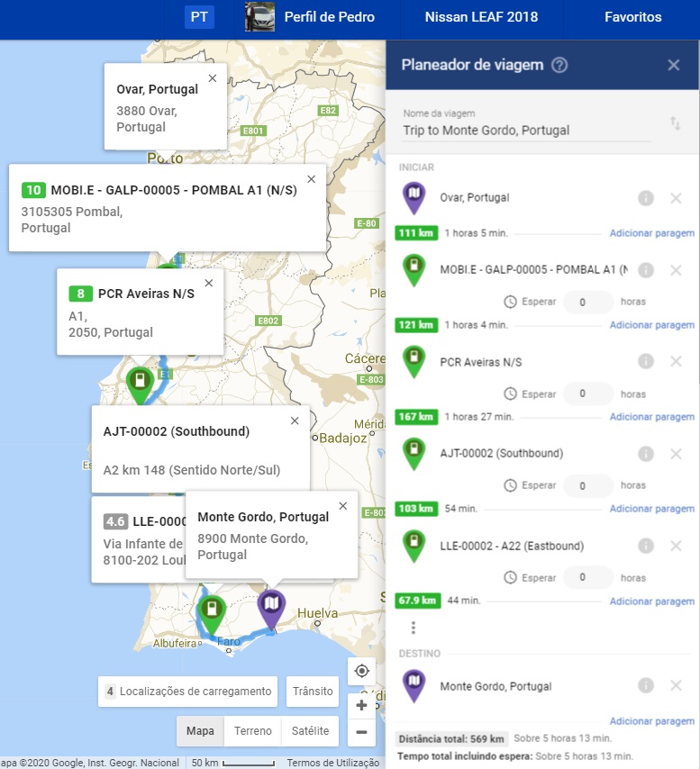
Task: Show info for MOBI.E GALP Pombal stop
Action: pyautogui.click(x=646, y=270)
